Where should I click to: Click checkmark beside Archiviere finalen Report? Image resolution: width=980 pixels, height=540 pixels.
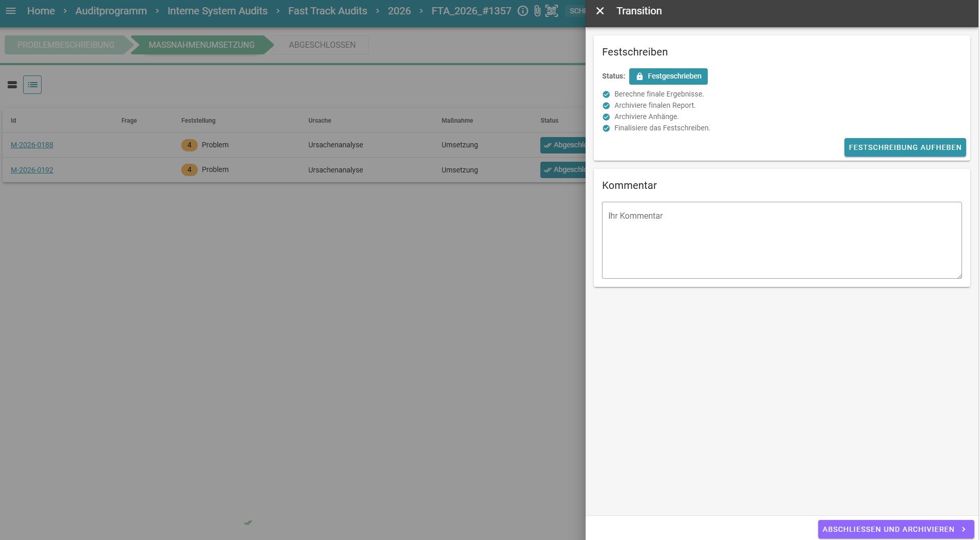[x=606, y=106]
